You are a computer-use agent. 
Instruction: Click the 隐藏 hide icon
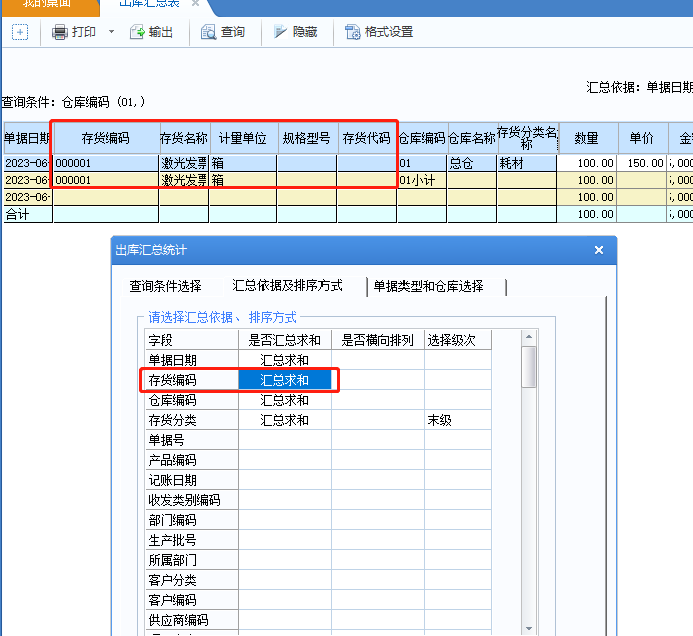pyautogui.click(x=280, y=32)
